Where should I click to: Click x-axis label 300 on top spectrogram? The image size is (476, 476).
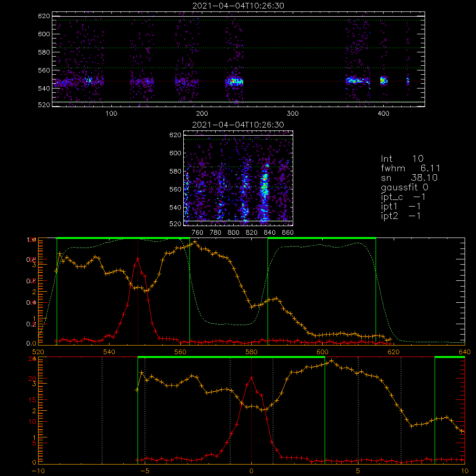(293, 114)
